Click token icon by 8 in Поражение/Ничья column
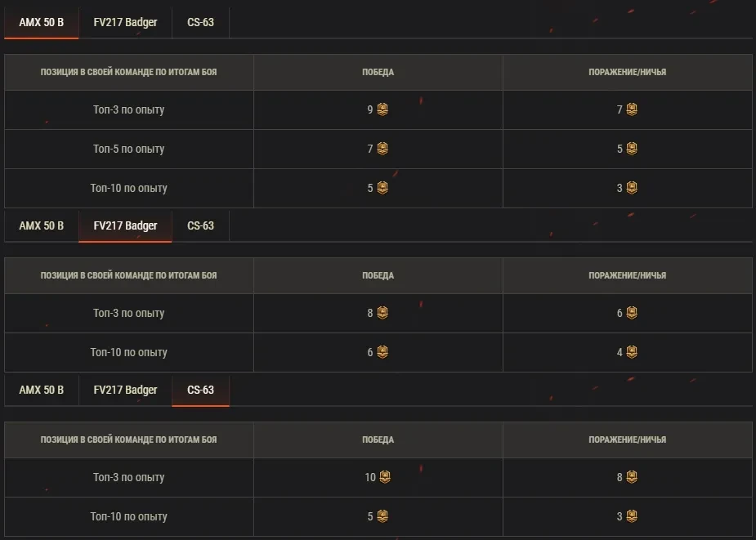756x540 pixels. click(632, 477)
